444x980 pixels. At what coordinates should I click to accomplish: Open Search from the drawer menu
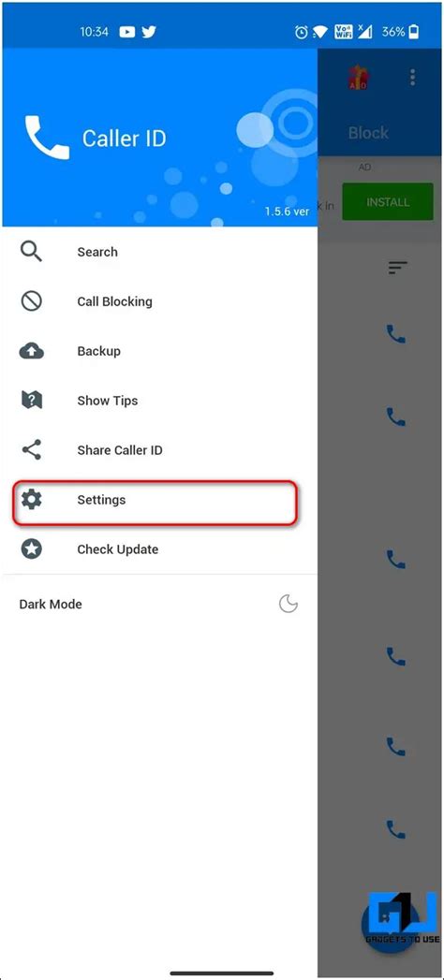159,252
